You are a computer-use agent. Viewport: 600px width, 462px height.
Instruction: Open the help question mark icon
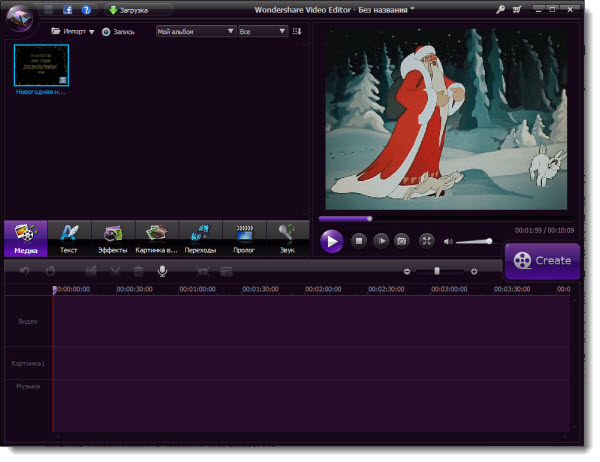tap(86, 10)
